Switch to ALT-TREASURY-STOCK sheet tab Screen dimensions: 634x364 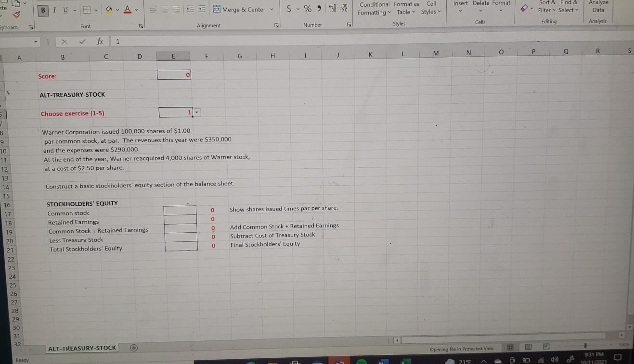(82, 348)
